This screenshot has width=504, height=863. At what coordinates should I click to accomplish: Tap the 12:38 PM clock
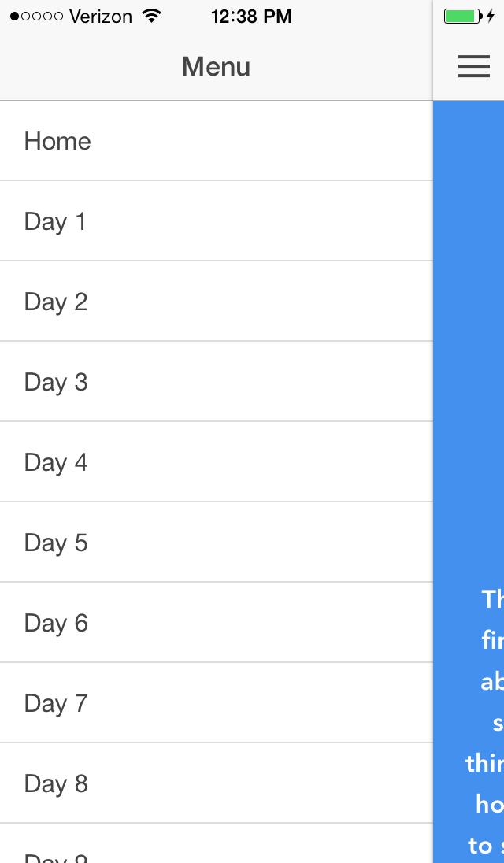[x=251, y=17]
